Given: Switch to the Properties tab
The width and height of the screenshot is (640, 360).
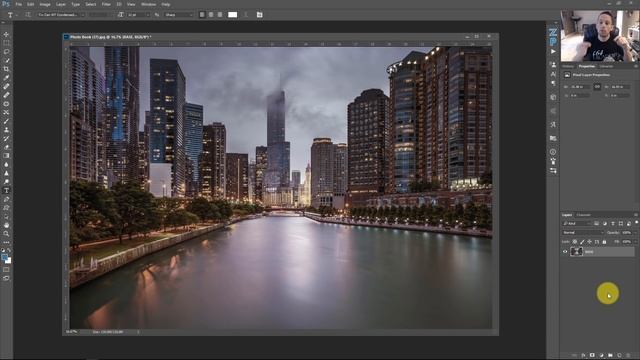Looking at the screenshot, I should tap(587, 66).
